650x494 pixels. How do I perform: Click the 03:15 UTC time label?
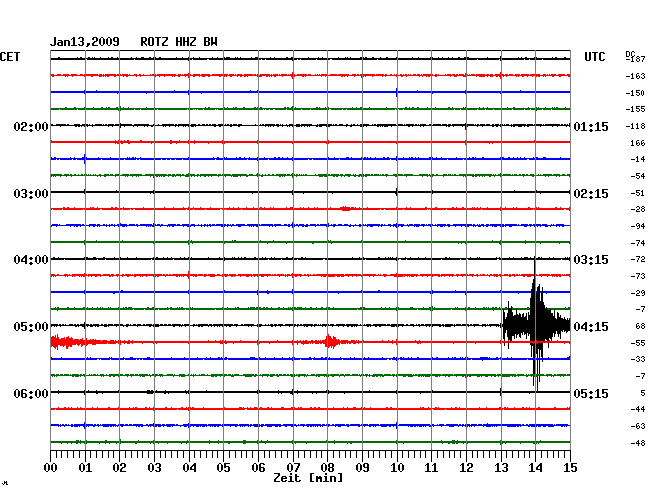tap(591, 260)
